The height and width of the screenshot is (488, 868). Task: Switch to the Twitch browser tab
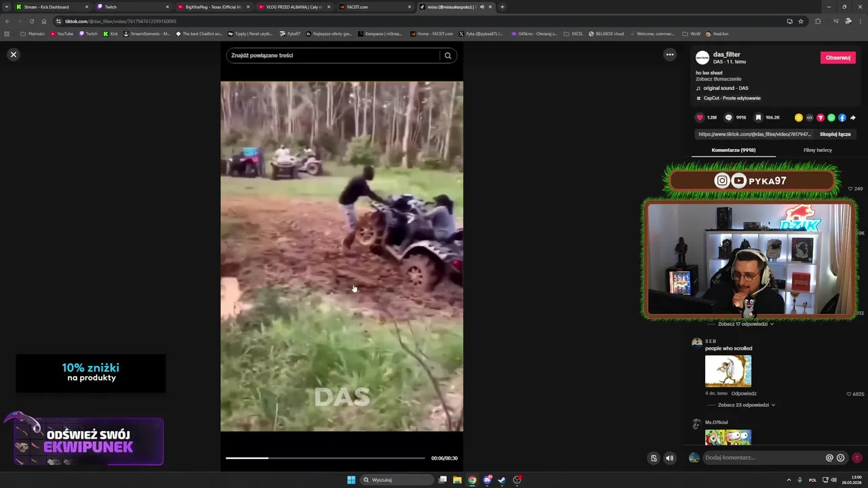coord(132,7)
